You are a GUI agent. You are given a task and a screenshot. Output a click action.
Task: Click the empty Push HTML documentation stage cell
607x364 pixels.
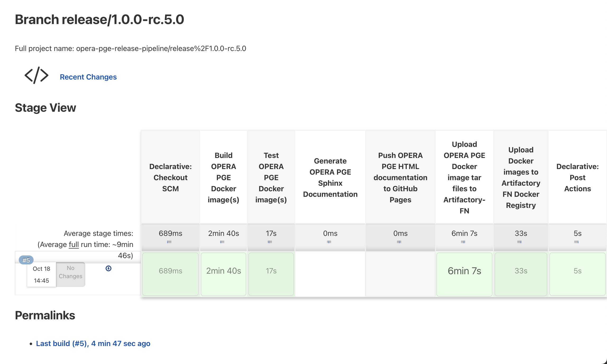(x=400, y=274)
